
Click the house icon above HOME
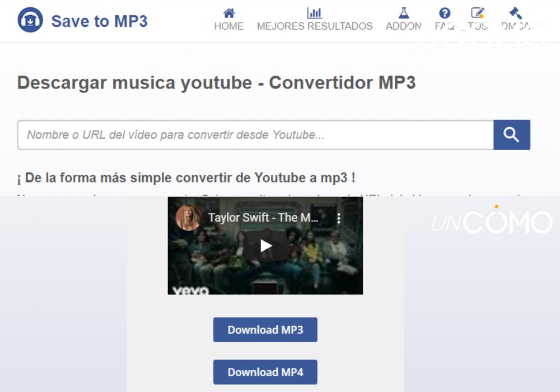point(228,13)
